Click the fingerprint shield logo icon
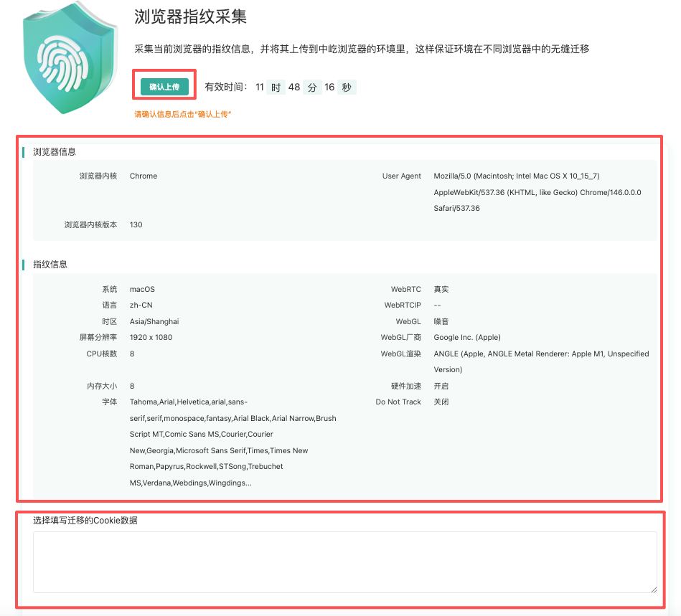 69,60
